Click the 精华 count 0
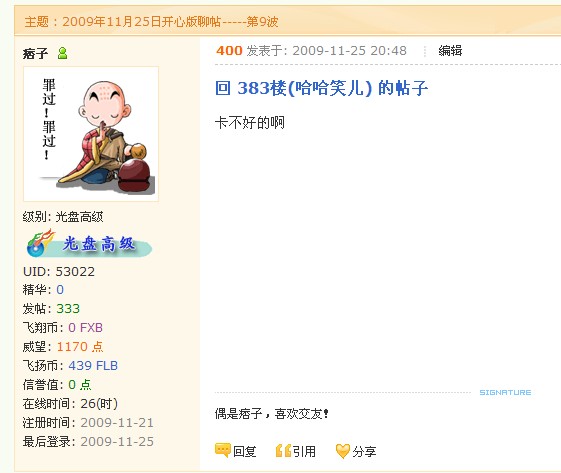Image resolution: width=561 pixels, height=473 pixels. [x=60, y=289]
